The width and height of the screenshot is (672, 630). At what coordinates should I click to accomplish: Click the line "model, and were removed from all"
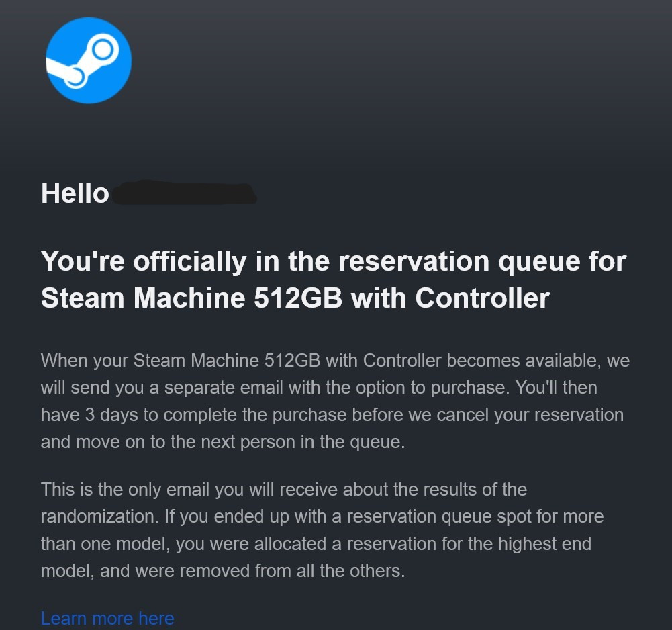click(223, 571)
